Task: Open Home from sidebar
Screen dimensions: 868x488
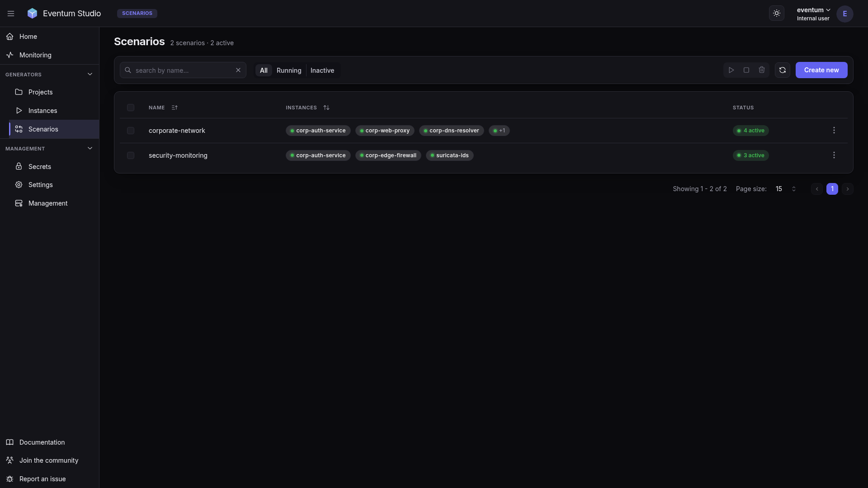Action: 49,37
